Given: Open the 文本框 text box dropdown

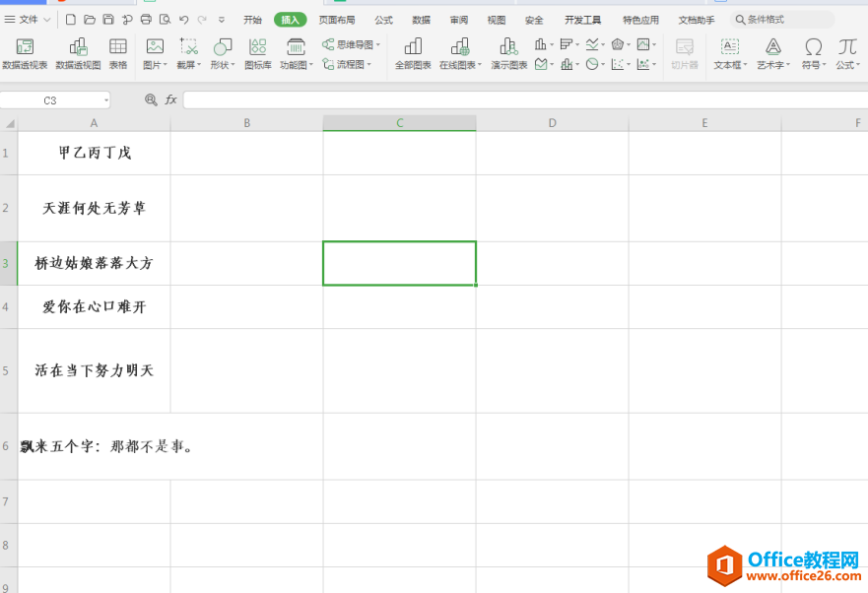Looking at the screenshot, I should tap(730, 54).
